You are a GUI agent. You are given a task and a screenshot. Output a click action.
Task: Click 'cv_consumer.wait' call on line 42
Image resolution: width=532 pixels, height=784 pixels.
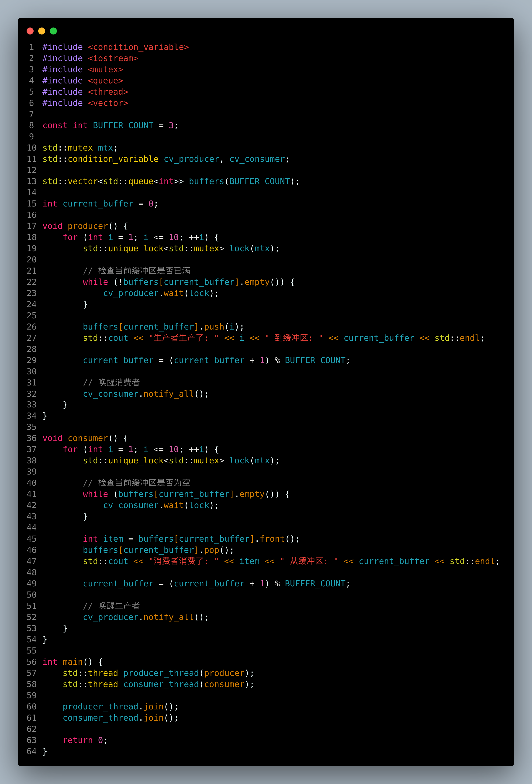[143, 505]
